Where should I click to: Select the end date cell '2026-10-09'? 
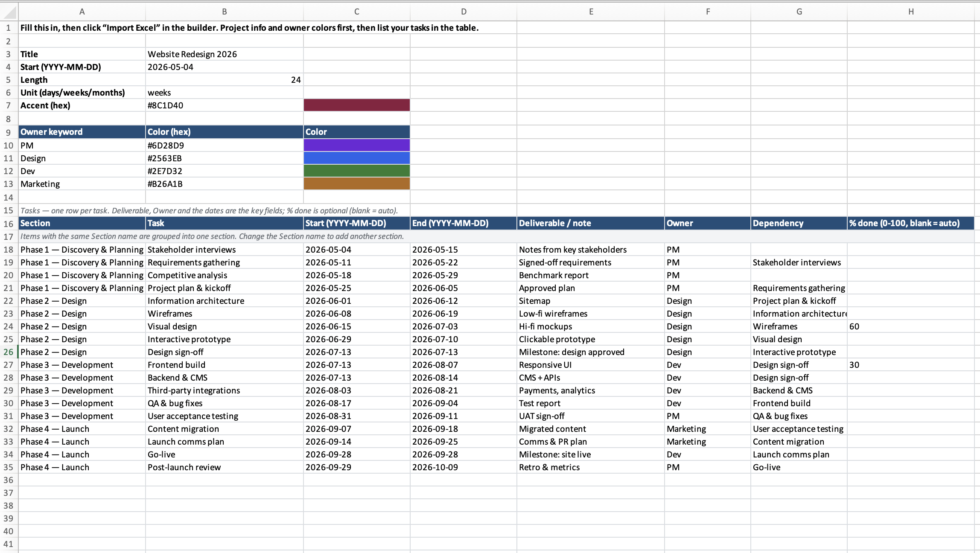[464, 467]
